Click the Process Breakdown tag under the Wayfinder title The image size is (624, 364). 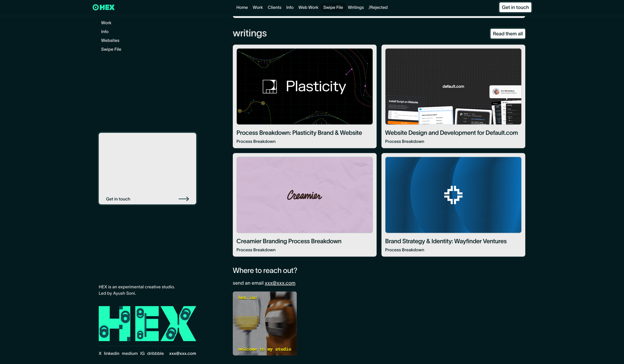405,250
